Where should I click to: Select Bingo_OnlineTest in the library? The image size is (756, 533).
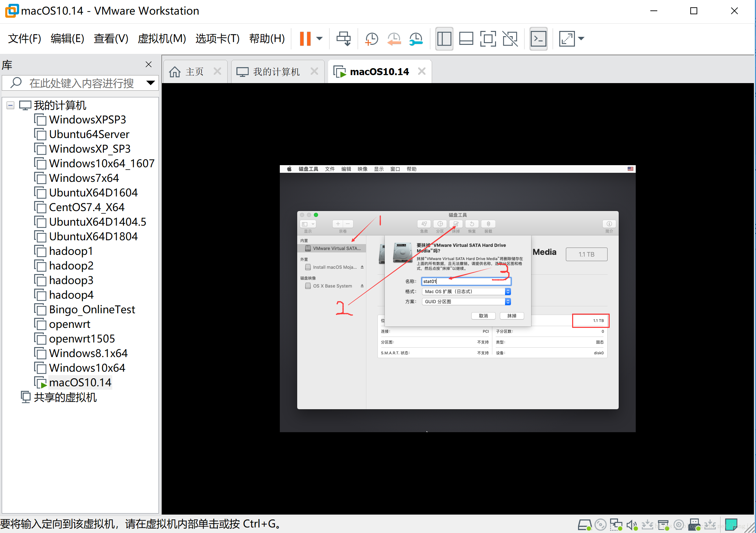click(x=92, y=309)
